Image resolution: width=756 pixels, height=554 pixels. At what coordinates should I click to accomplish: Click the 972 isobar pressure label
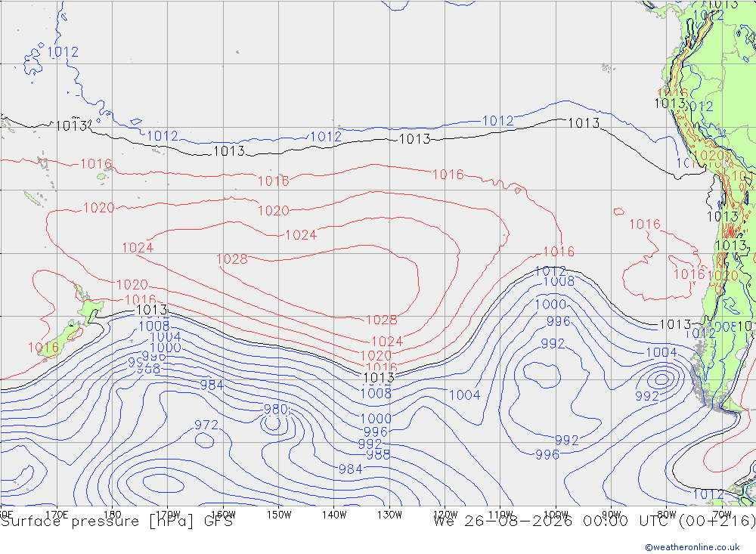click(206, 425)
